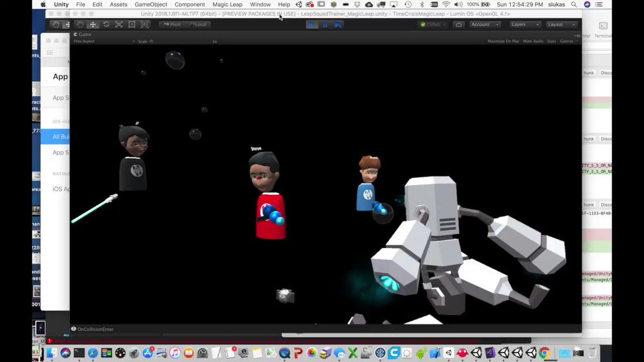
Task: Open App Store from the Dock
Action: click(148, 353)
